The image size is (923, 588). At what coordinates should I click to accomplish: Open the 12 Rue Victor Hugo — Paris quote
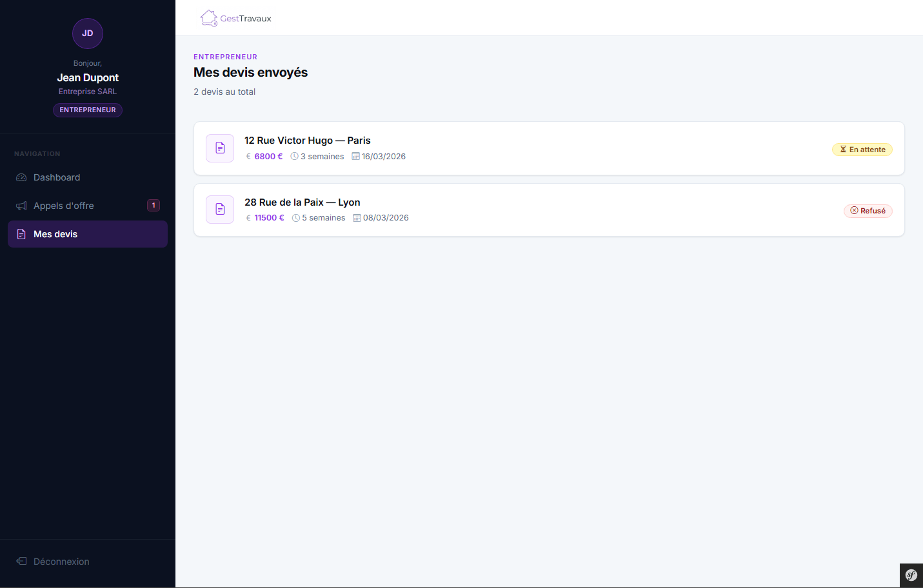(307, 141)
